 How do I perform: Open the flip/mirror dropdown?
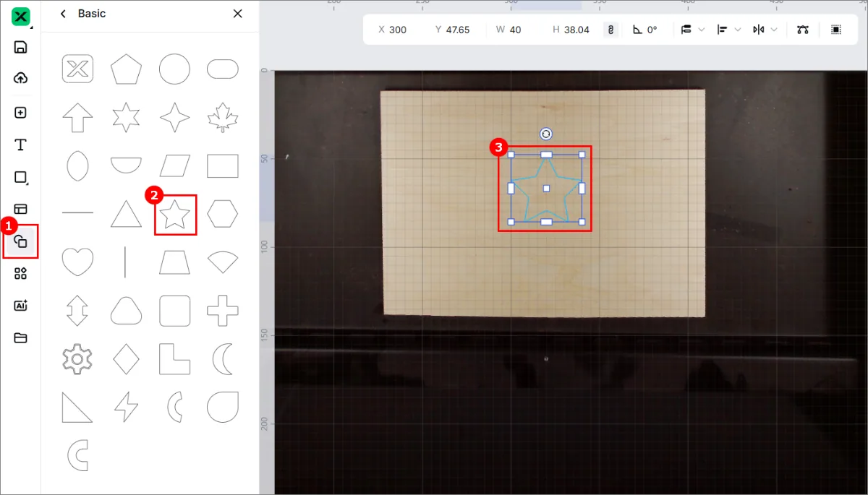(x=765, y=30)
